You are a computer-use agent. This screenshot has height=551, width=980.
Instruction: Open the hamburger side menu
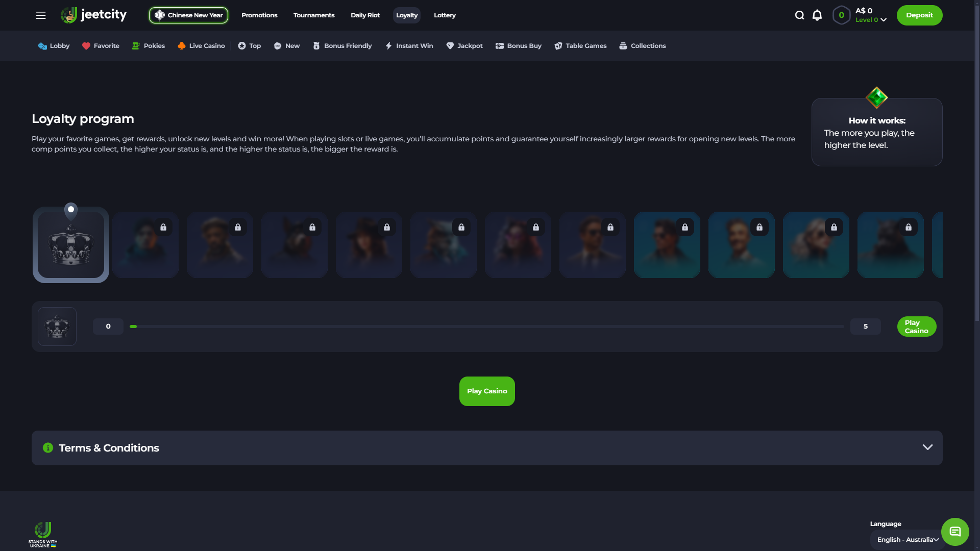pyautogui.click(x=41, y=15)
